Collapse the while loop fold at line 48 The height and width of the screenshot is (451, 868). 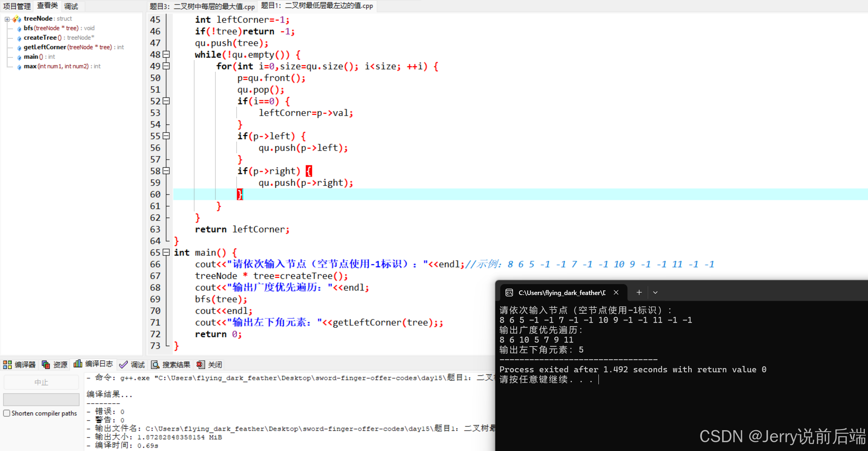pyautogui.click(x=166, y=54)
